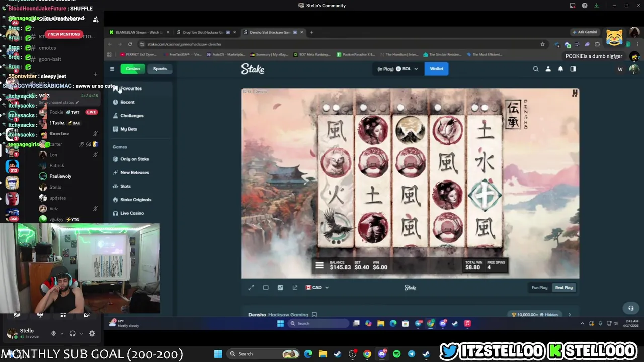Switch to Fun Play mode
Screen dimensions: 644x362
(x=539, y=287)
